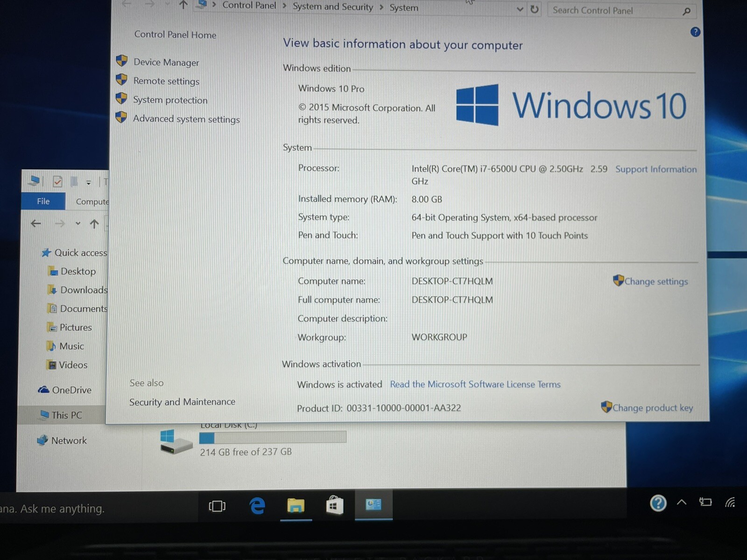Screen dimensions: 747x560
Task: Select System and Security breadcrumb
Action: click(333, 7)
